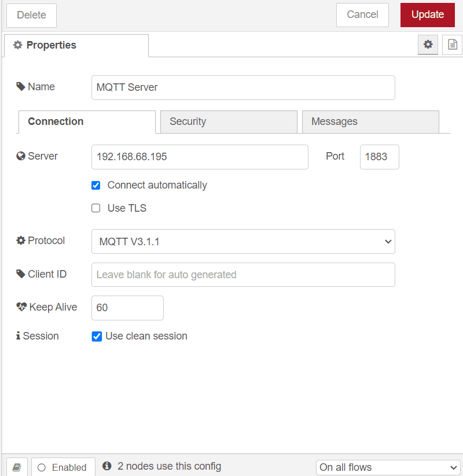
Task: Click the heartbeat icon beside Keep Alive
Action: [x=21, y=307]
